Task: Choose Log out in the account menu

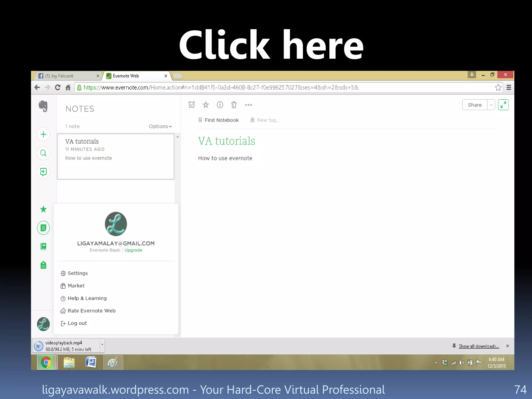Action: (x=77, y=323)
